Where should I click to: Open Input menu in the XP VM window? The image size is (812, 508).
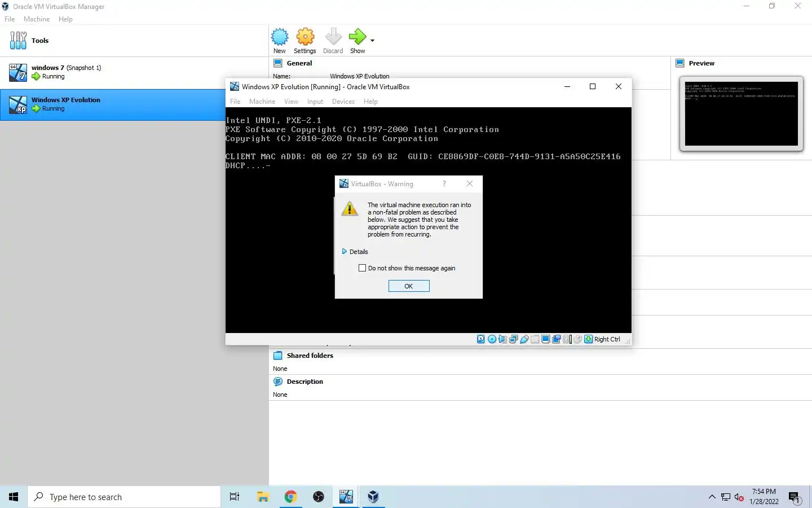pyautogui.click(x=315, y=102)
